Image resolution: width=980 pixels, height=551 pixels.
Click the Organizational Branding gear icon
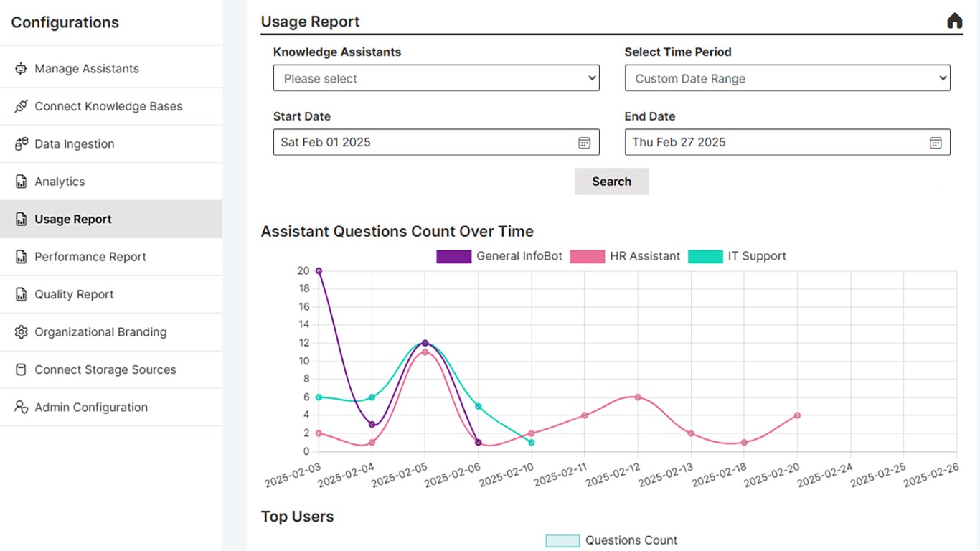click(x=21, y=332)
